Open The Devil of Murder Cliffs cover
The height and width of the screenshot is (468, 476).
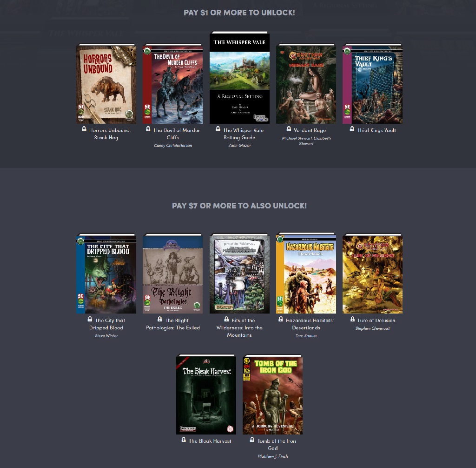click(173, 84)
